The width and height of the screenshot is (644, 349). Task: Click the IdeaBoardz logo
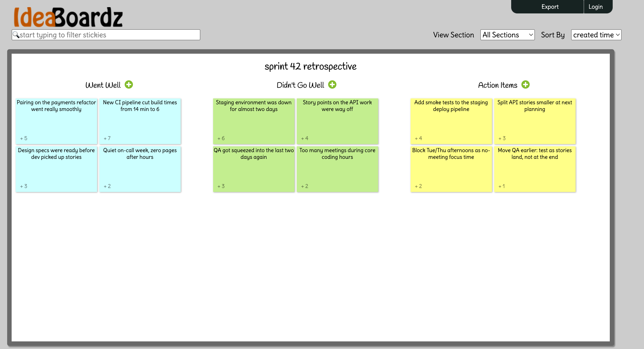(x=68, y=17)
